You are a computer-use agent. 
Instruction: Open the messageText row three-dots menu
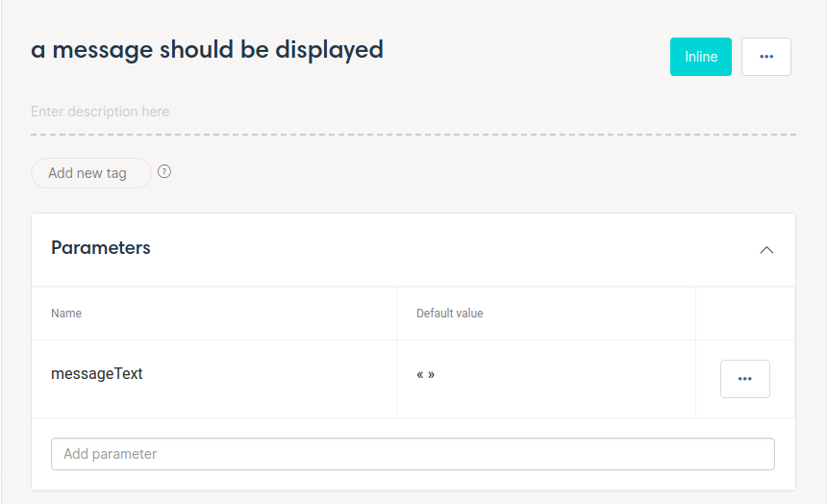coord(744,379)
